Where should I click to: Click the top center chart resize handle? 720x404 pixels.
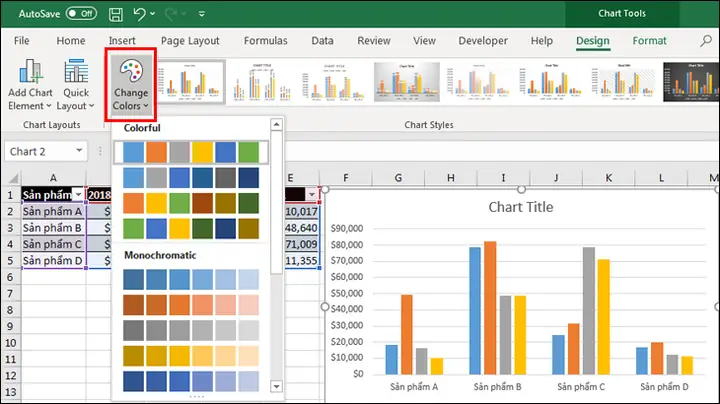(521, 189)
